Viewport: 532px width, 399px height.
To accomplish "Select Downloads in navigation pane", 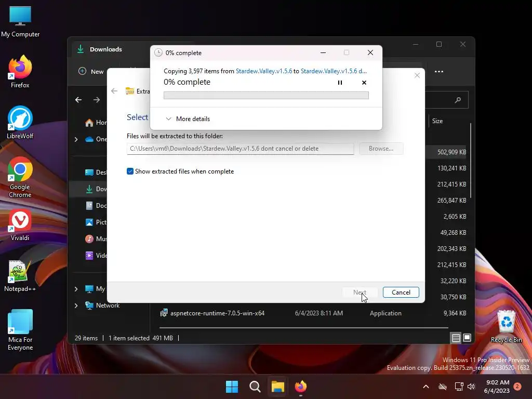I will click(96, 189).
